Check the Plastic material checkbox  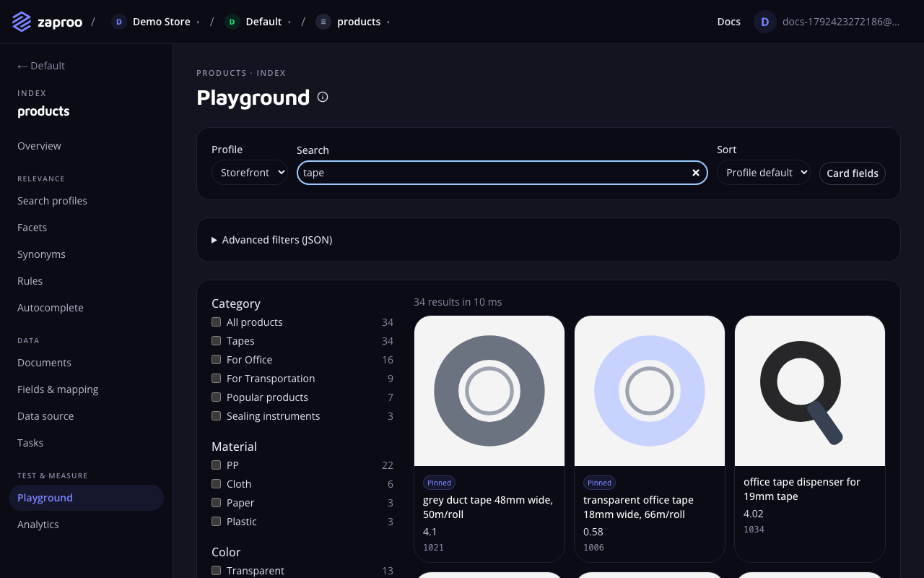(x=216, y=522)
